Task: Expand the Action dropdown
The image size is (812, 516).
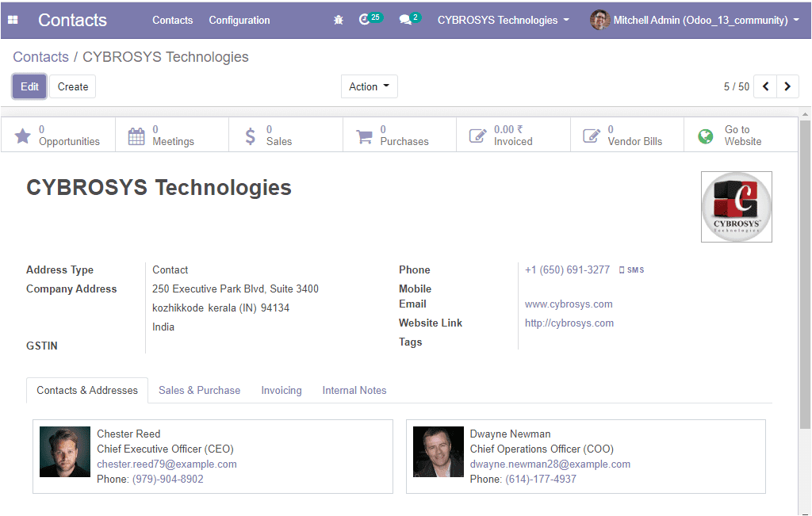Action: click(370, 86)
